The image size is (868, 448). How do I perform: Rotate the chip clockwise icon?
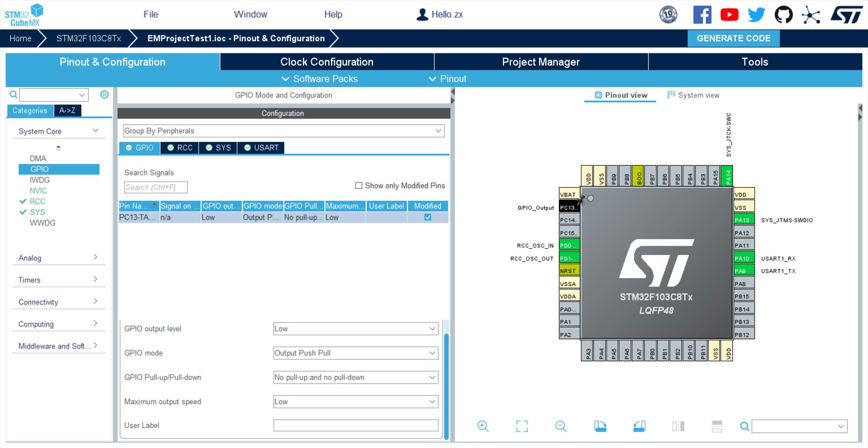[x=600, y=426]
